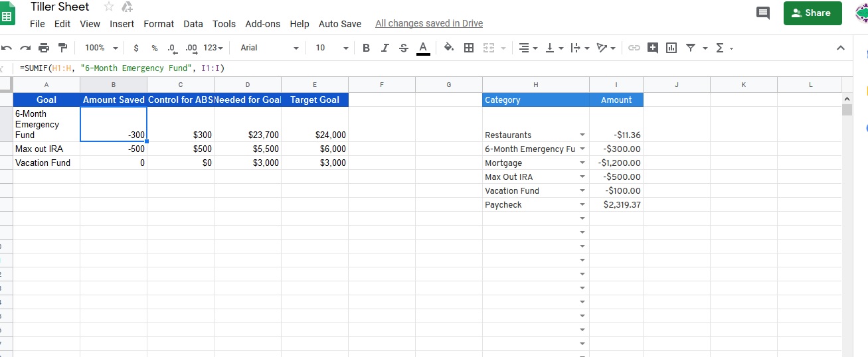Open text color picker
This screenshot has width=868, height=357.
[x=422, y=48]
